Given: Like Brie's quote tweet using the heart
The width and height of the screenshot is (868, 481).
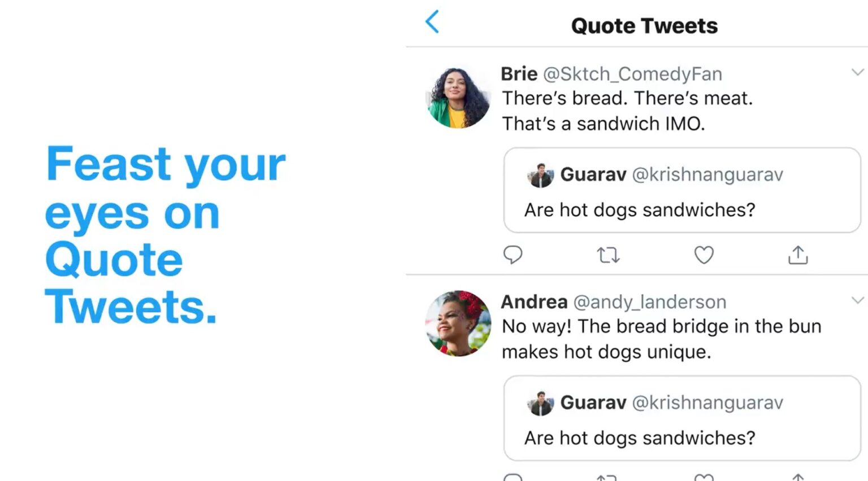Looking at the screenshot, I should coord(703,255).
